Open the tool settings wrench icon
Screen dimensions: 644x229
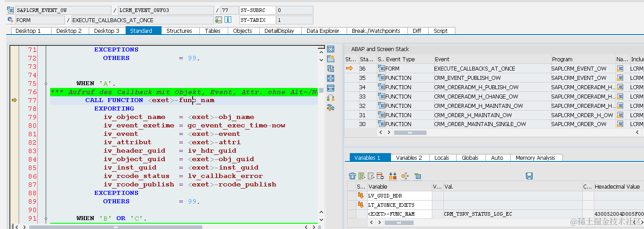tap(331, 107)
